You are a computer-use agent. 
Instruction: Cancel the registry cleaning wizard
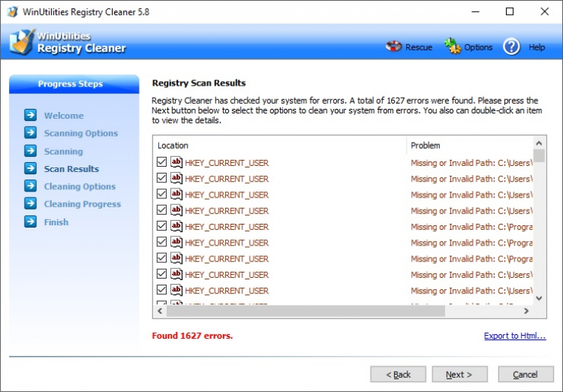[x=525, y=375]
